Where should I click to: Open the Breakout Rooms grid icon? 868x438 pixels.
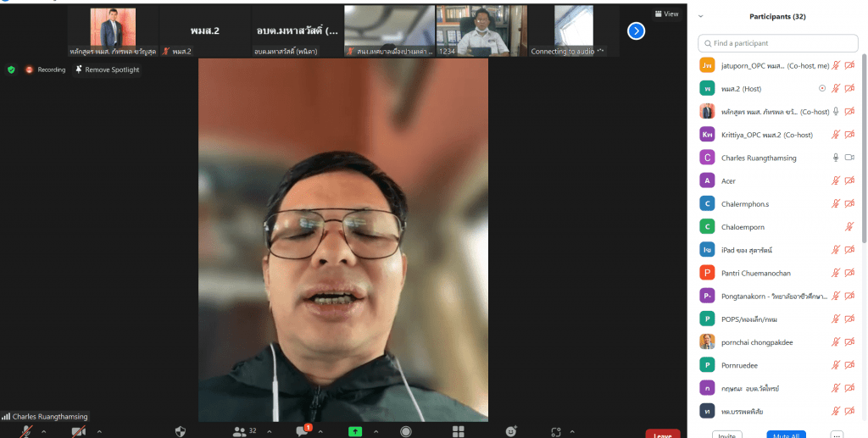click(x=458, y=431)
